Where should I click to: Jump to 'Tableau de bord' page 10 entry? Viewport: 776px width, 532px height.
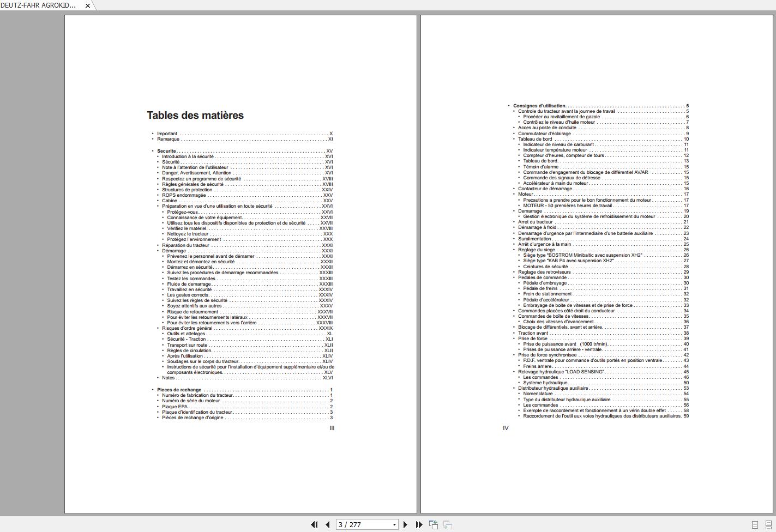pos(535,139)
